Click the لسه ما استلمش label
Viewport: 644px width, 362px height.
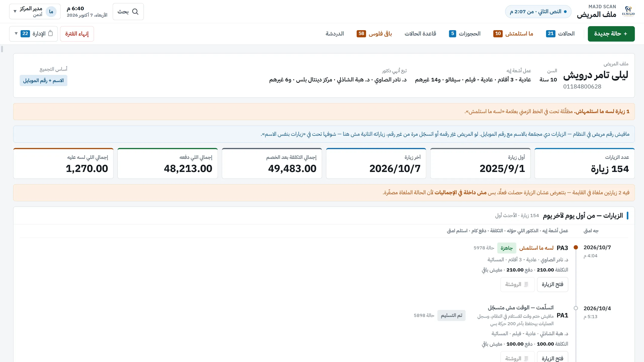[x=536, y=248]
